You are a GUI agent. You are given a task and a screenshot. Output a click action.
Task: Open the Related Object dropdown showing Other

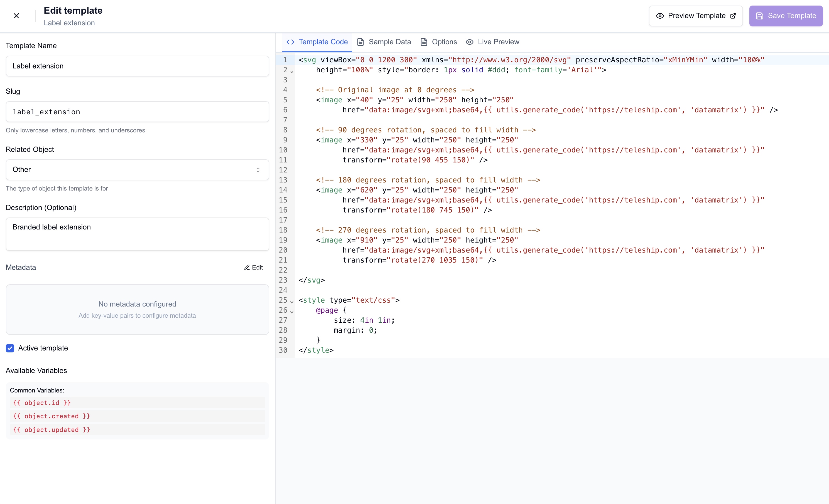pyautogui.click(x=137, y=170)
